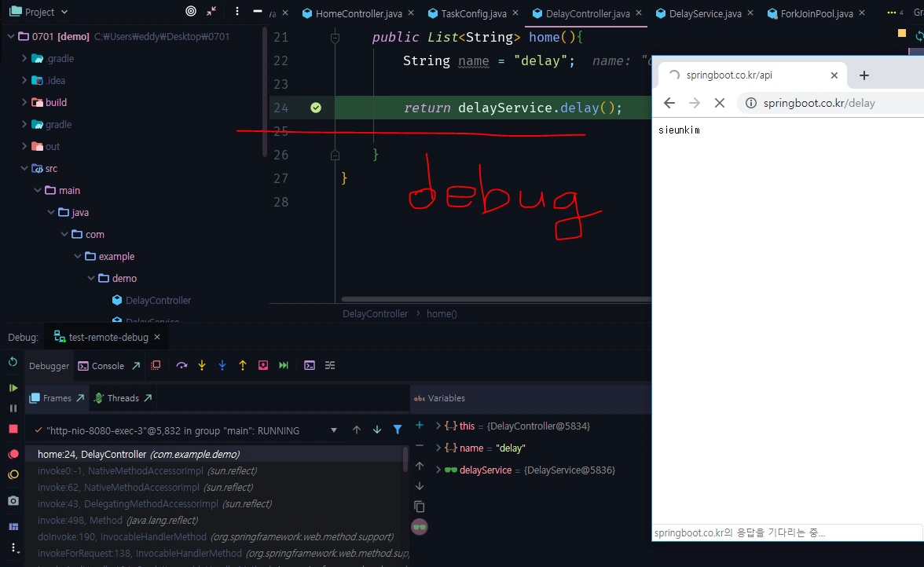924x567 pixels.
Task: Open the Threads panel tab
Action: pos(123,398)
